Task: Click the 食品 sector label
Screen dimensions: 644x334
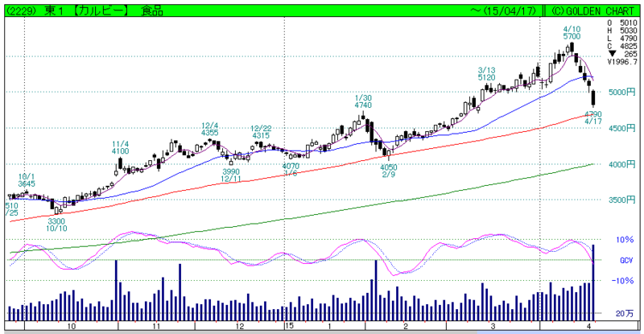Action: 152,10
